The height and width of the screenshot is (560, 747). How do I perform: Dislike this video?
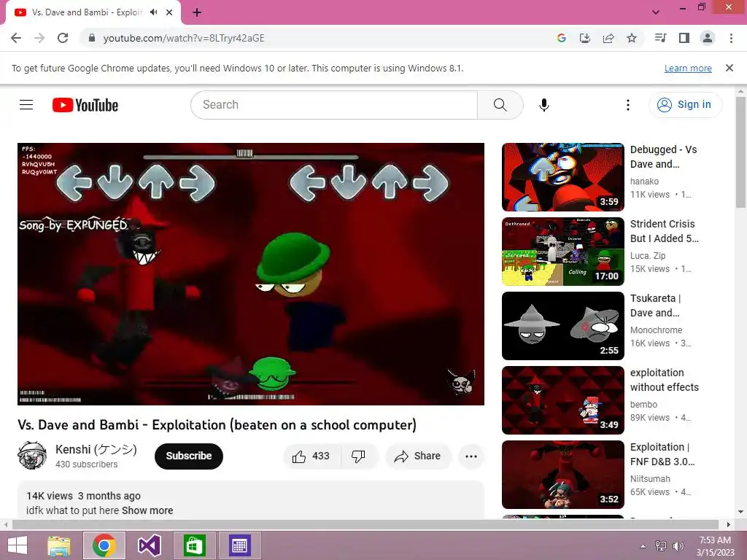358,456
